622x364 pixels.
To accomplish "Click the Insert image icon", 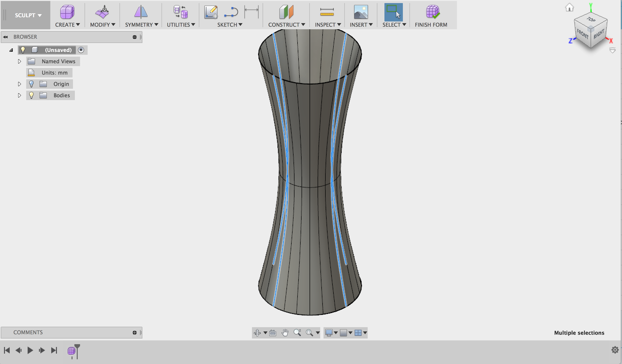I will 361,12.
